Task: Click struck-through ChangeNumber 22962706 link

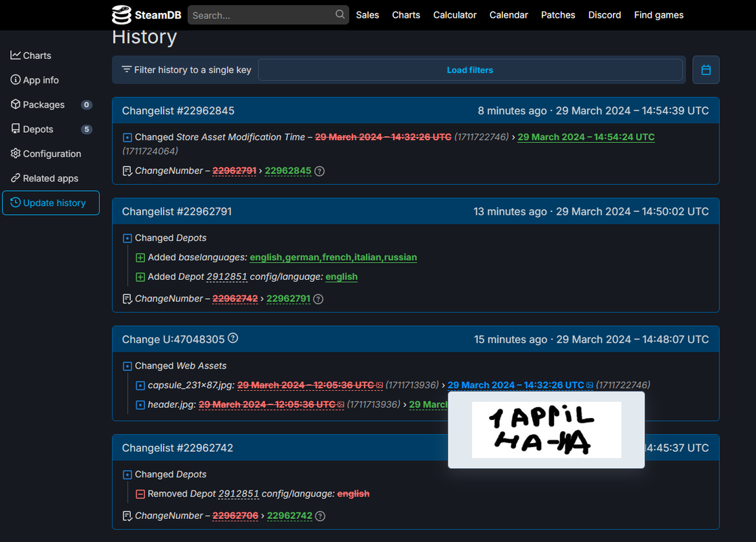Action: [235, 516]
